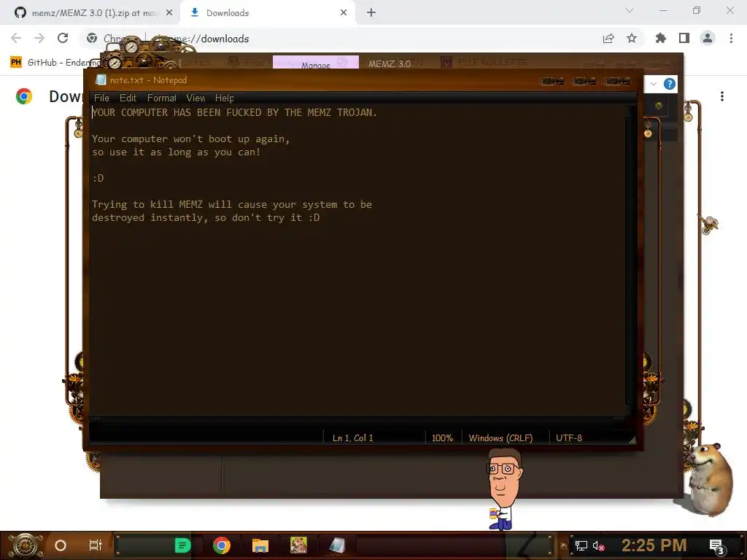Click the 2:25 PM taskbar clock
This screenshot has width=747, height=560.
point(654,545)
